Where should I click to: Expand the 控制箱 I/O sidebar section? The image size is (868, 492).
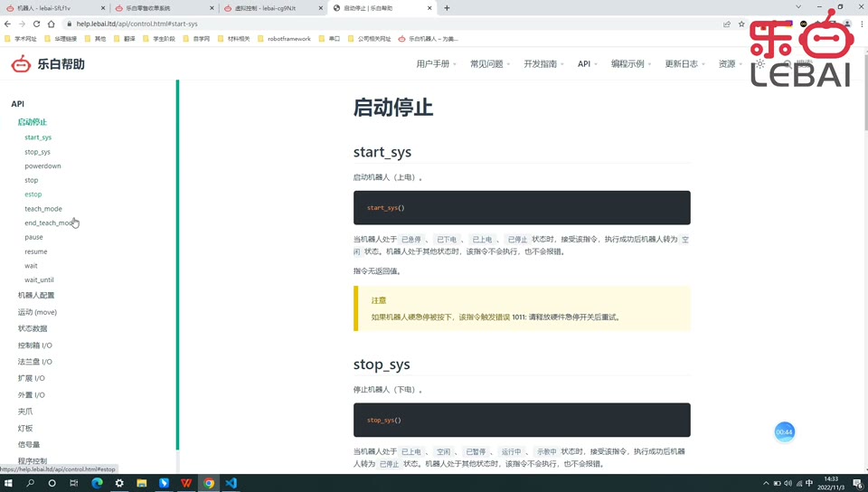pos(35,345)
